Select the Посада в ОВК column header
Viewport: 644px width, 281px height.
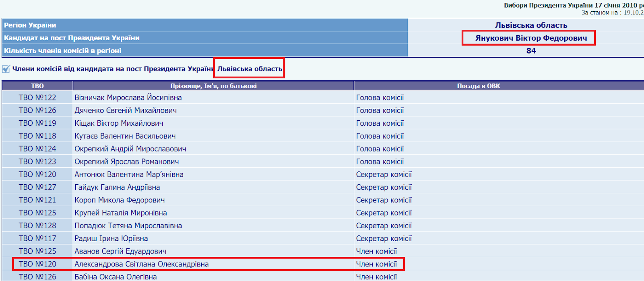[478, 86]
